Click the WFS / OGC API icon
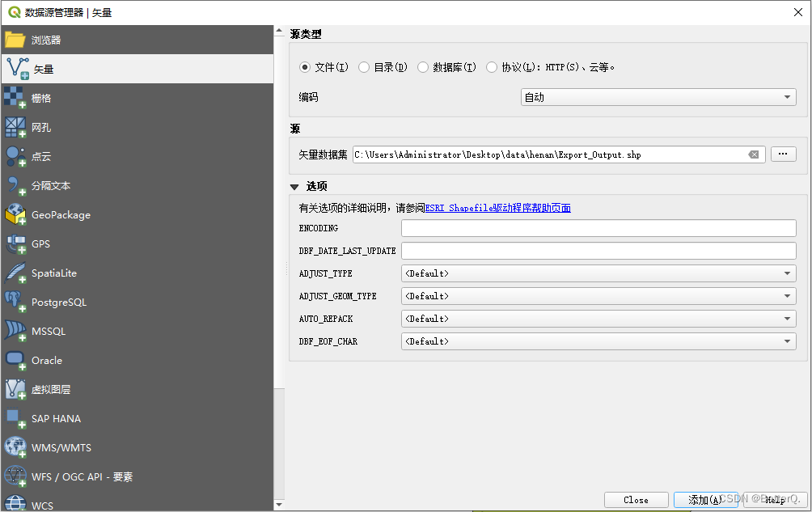This screenshot has height=512, width=812. [x=15, y=476]
